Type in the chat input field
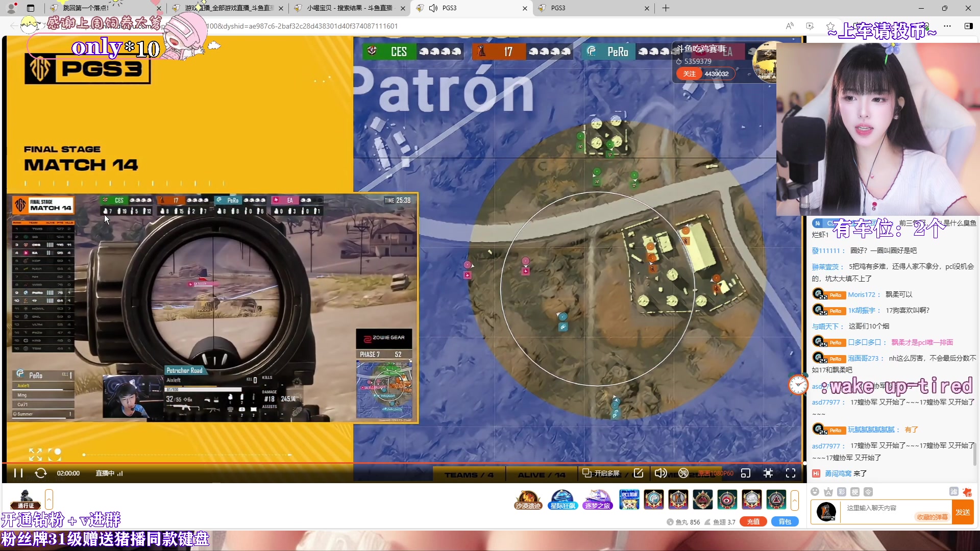This screenshot has width=980, height=551. click(x=878, y=508)
